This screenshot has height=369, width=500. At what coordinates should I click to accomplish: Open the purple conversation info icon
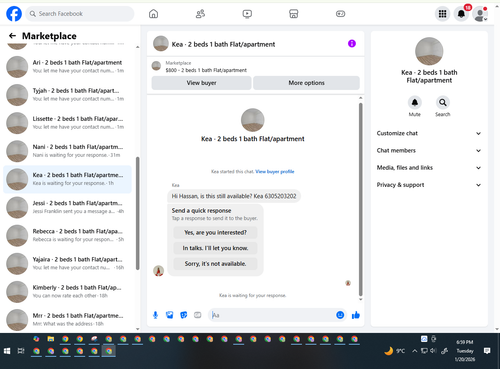[352, 43]
